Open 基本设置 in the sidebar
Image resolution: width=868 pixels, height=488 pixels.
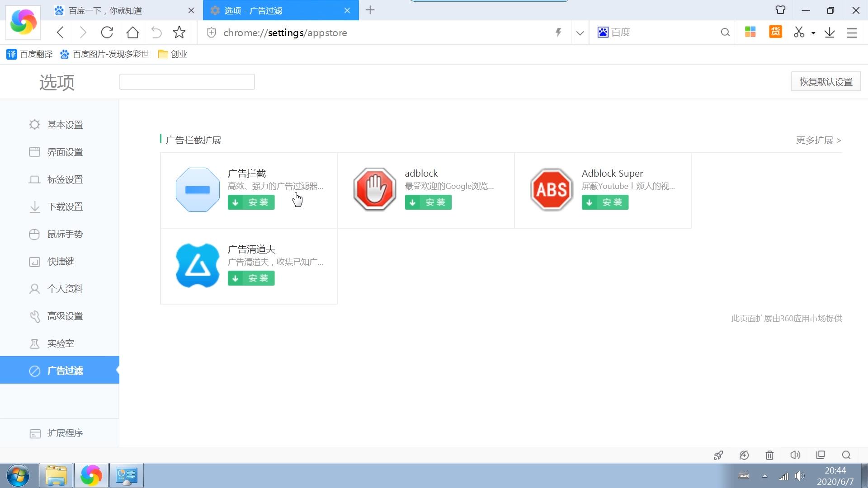tap(65, 125)
